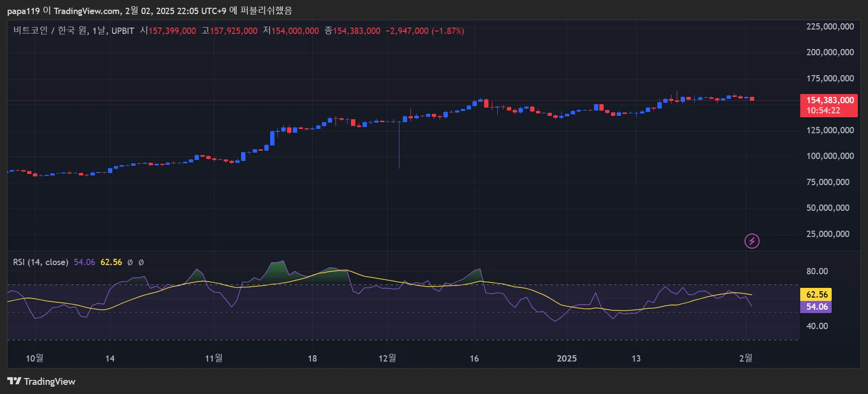Click the first ø symbol in RSI legend

[x=130, y=262]
